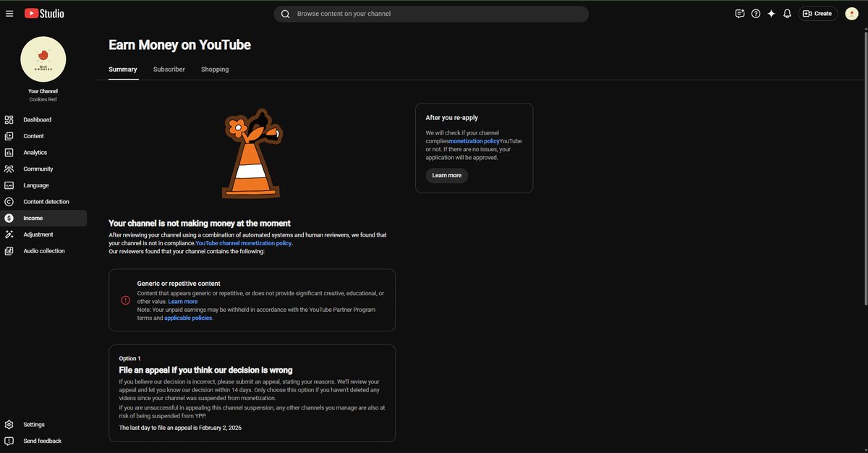Click the appeal deadline February 2, 2026 text

coord(180,428)
